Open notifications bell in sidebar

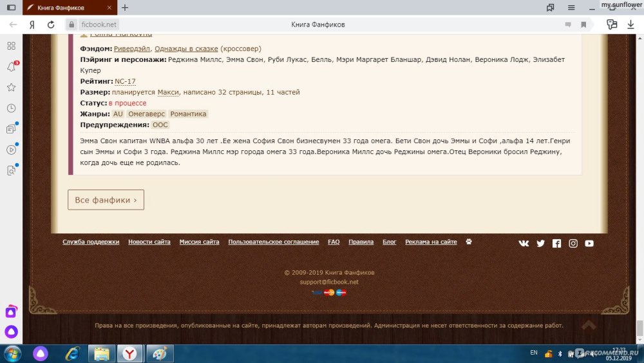coord(12,66)
